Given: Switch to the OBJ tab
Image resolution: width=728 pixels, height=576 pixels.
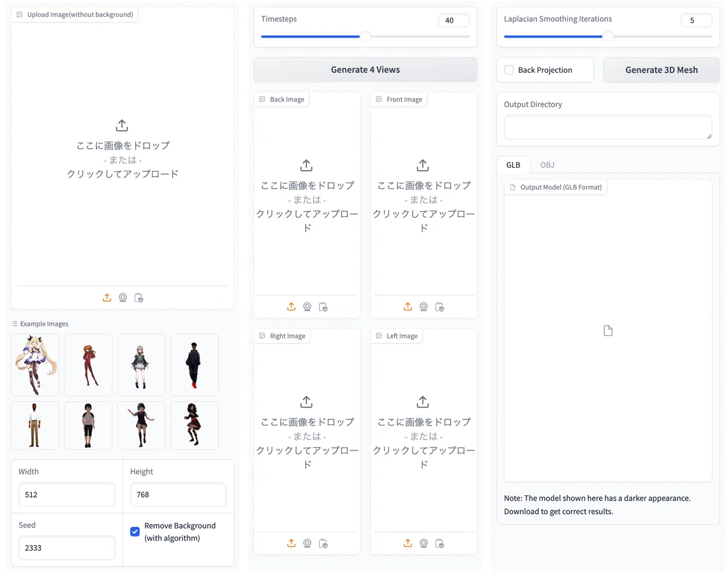Looking at the screenshot, I should tap(547, 164).
